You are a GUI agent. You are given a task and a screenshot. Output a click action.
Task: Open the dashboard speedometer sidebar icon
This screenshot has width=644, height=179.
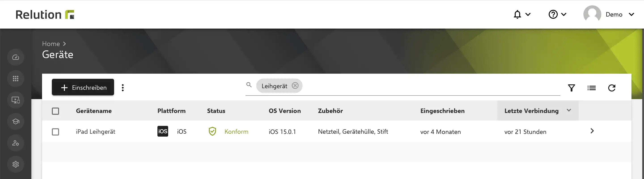[x=15, y=57]
